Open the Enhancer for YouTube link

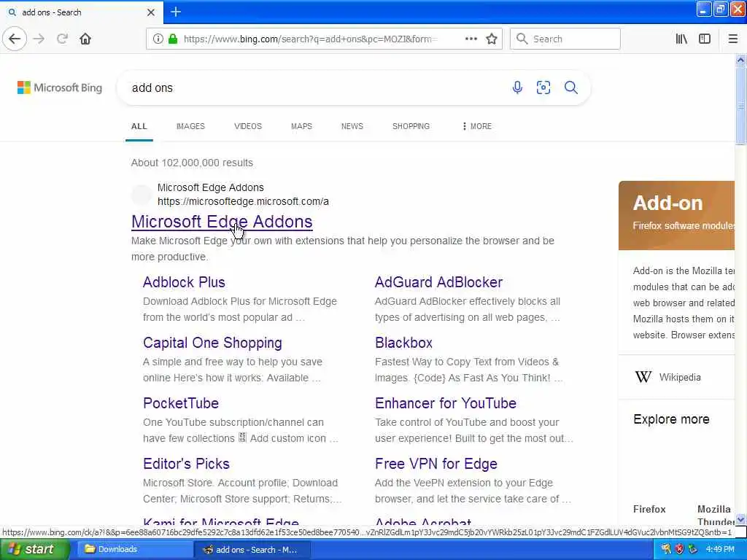click(446, 402)
